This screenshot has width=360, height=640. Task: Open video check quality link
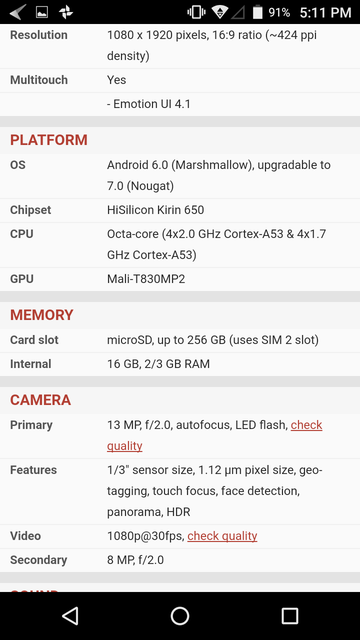[x=222, y=536]
